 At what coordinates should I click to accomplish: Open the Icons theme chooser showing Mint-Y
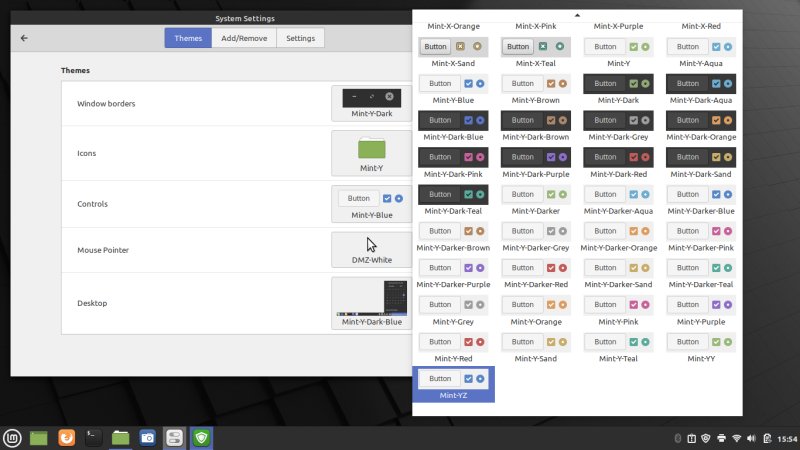pos(370,153)
